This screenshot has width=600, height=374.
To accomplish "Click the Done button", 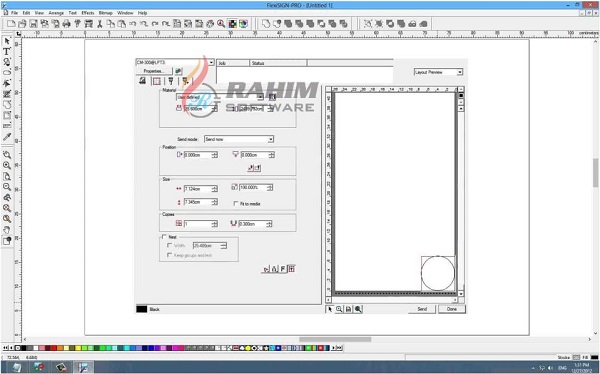I will click(x=452, y=309).
